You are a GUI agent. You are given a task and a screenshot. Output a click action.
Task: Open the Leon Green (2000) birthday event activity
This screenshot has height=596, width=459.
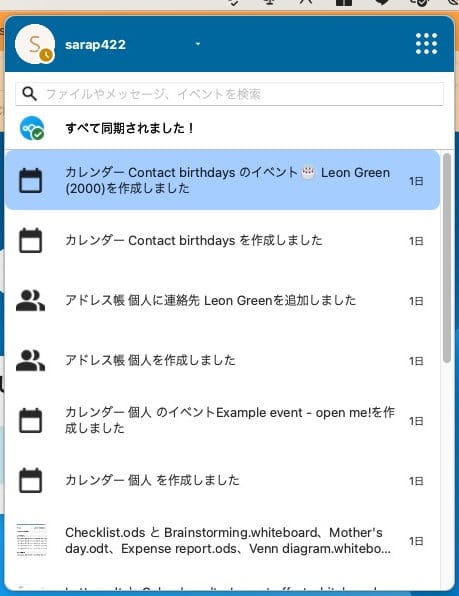pyautogui.click(x=223, y=180)
